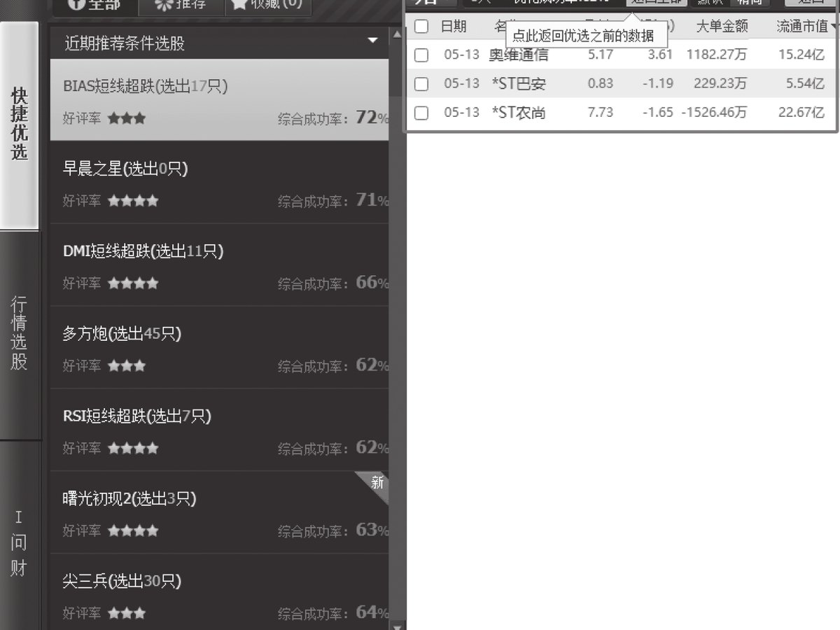Click the 0.83 price cell
Image resolution: width=840 pixels, height=630 pixels.
(601, 83)
